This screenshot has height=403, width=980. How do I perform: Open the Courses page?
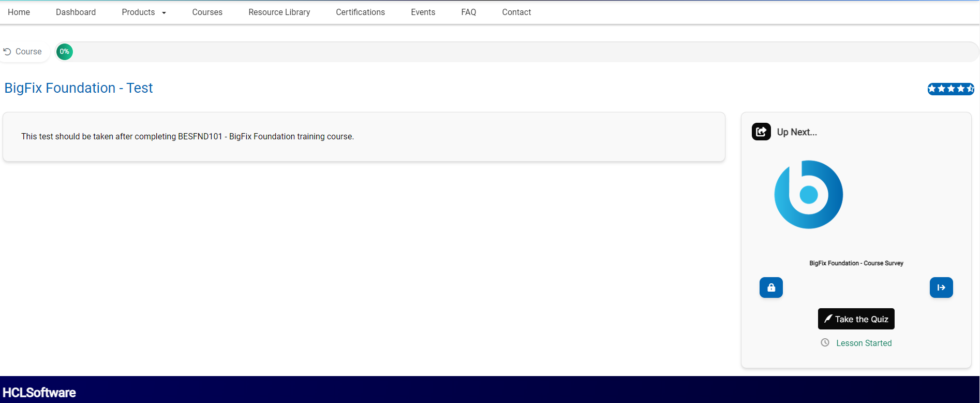tap(207, 12)
